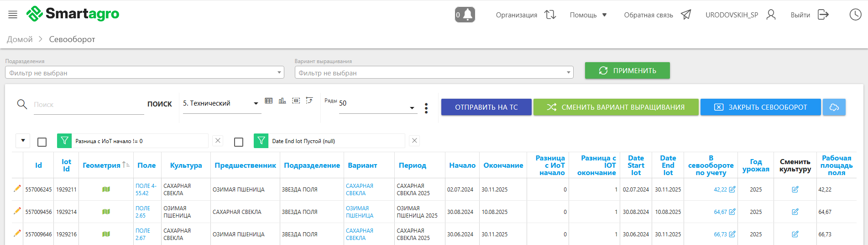This screenshot has height=245, width=868.
Task: Tick checkbox for Разница с ИоТ начало filter
Action: click(42, 142)
